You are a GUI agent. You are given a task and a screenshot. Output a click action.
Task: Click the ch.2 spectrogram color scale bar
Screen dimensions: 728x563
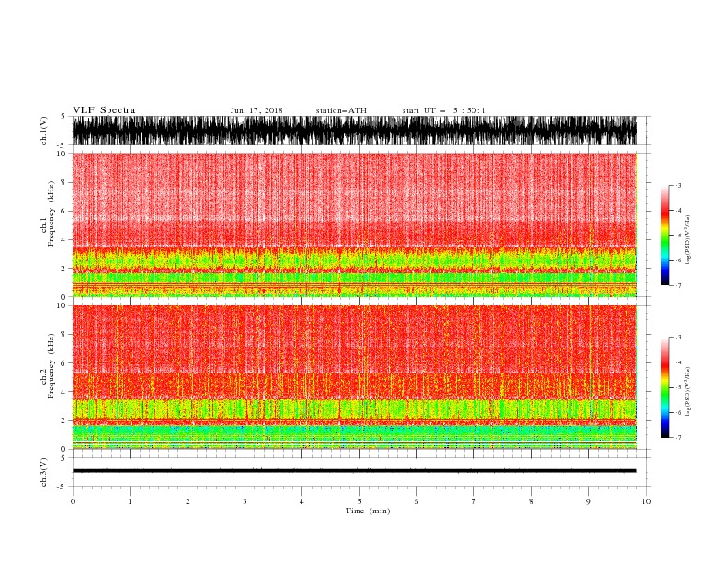click(665, 387)
